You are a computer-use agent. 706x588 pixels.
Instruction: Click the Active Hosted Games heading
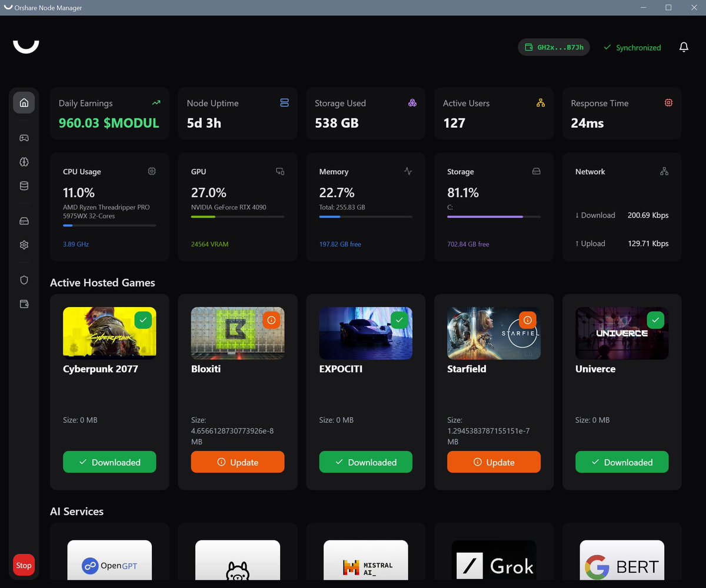[102, 283]
